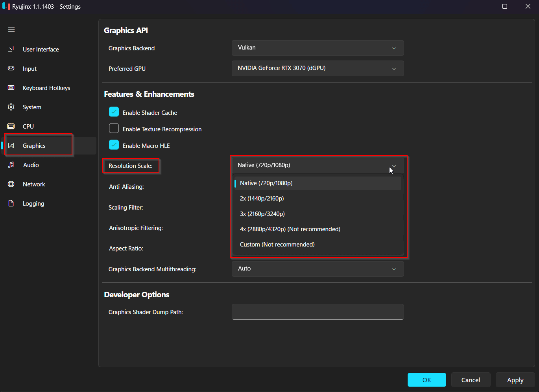Click the Apply button
Viewport: 539px width, 392px height.
tap(515, 380)
